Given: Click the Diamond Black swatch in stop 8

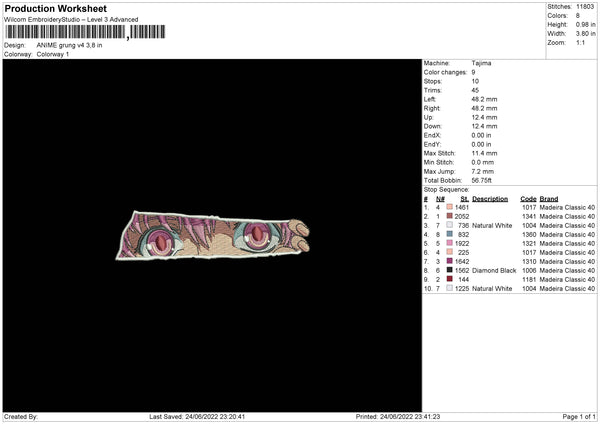Looking at the screenshot, I should (450, 270).
